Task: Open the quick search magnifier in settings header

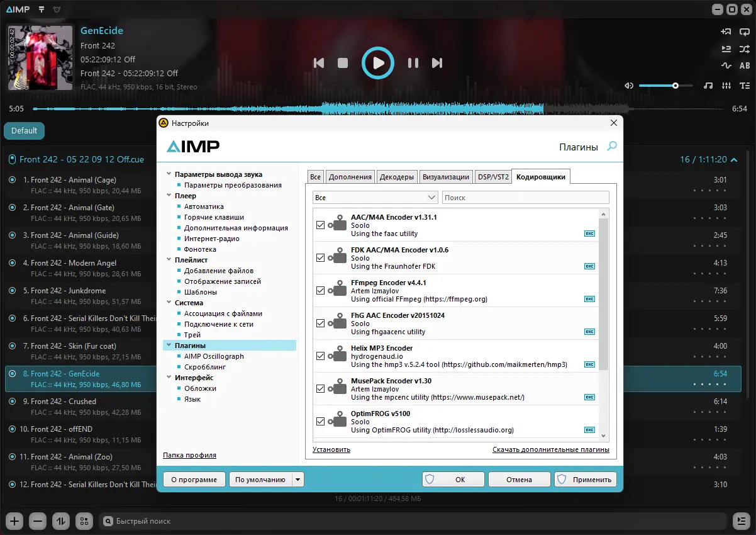Action: click(x=611, y=145)
